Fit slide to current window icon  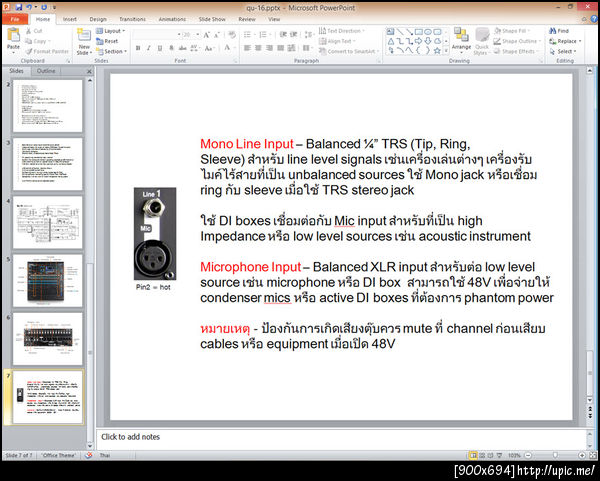click(x=593, y=455)
